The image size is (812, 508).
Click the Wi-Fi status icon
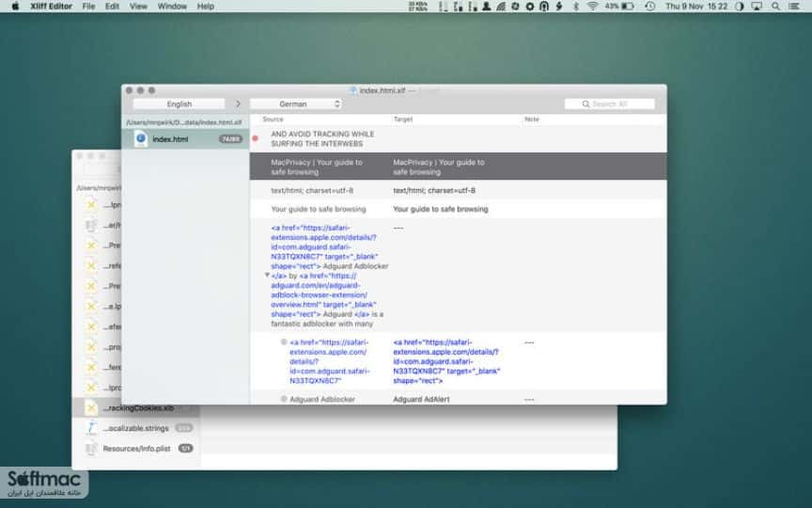[592, 7]
